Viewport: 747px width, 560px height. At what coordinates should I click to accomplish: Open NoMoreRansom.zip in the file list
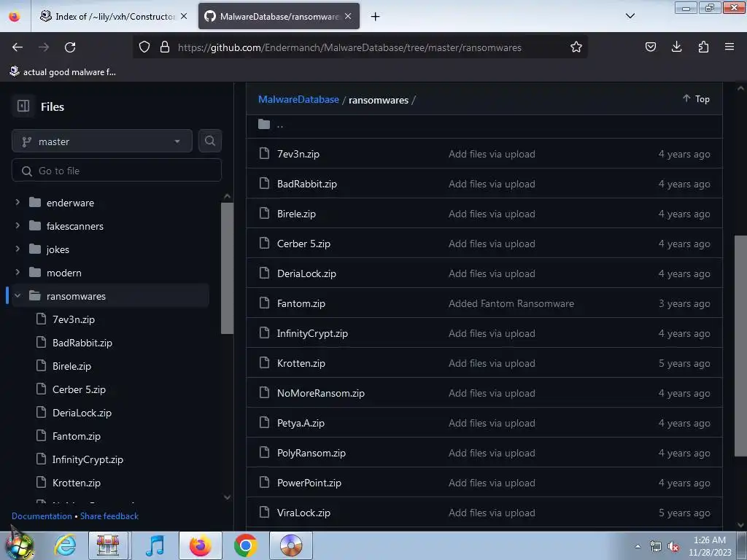(321, 393)
